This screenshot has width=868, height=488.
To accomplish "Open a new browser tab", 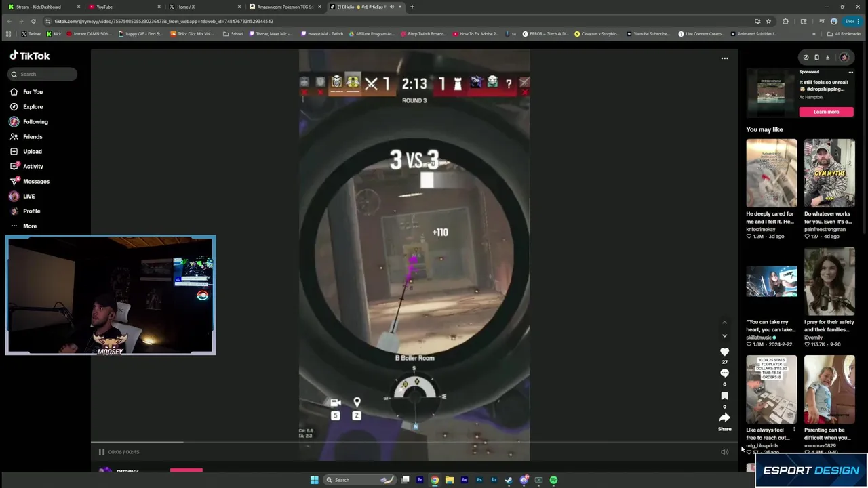I will (x=412, y=7).
